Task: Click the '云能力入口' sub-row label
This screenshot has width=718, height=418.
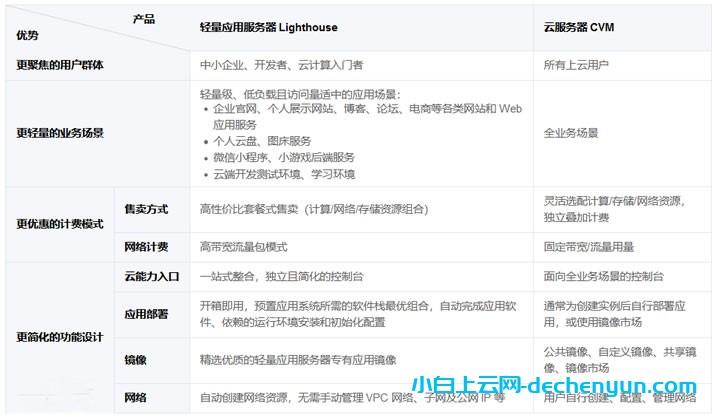Action: point(152,277)
